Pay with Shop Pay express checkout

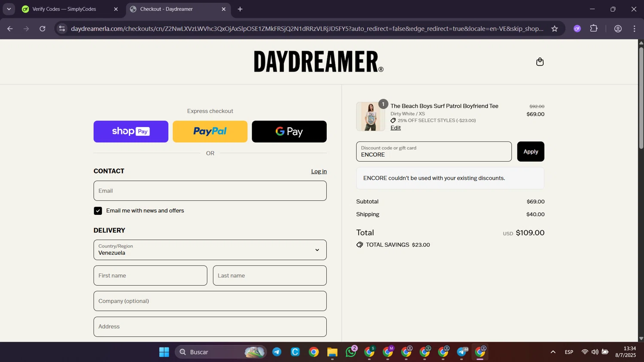click(131, 131)
